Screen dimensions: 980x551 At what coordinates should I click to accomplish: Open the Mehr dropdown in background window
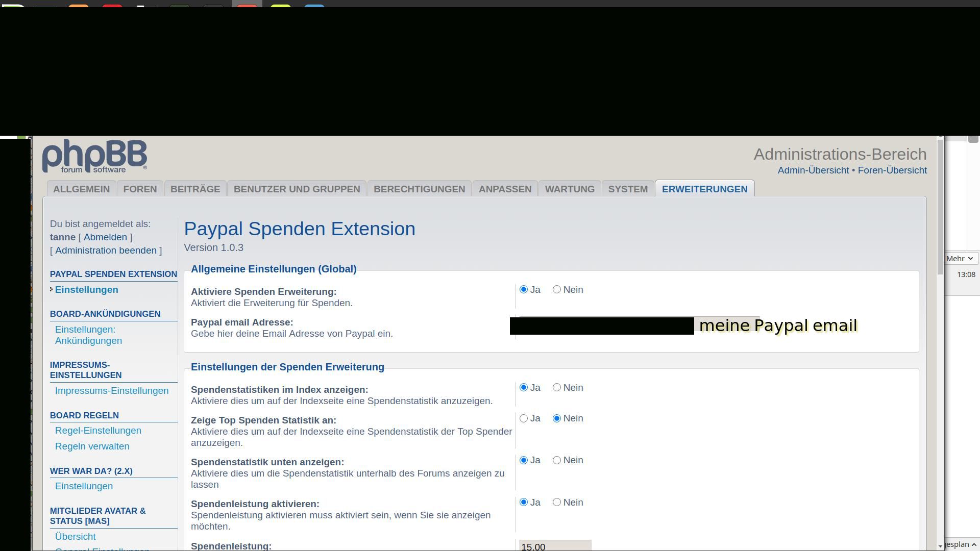959,259
